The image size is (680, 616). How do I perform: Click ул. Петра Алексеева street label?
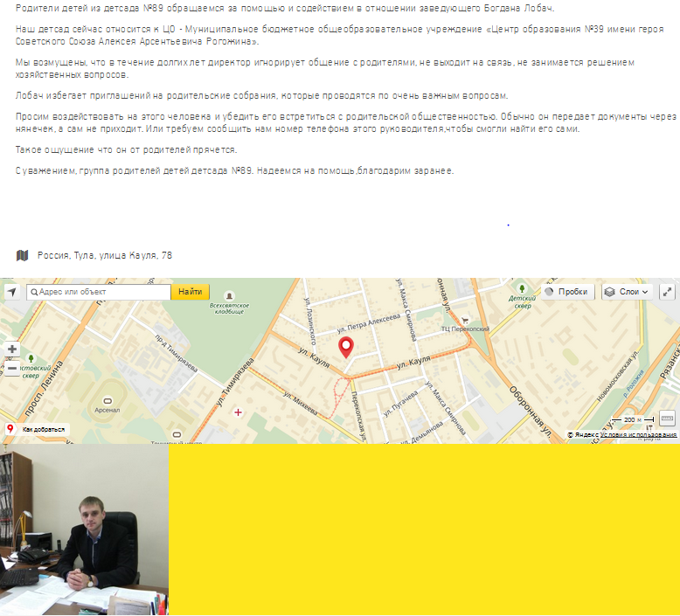[x=369, y=323]
